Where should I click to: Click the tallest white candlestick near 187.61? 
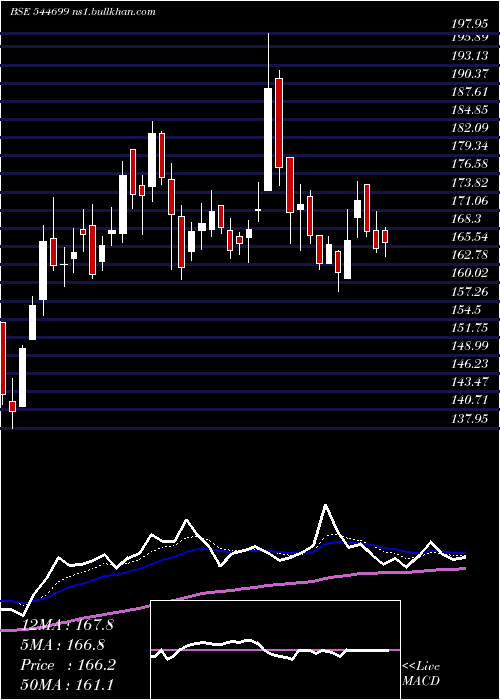click(268, 139)
